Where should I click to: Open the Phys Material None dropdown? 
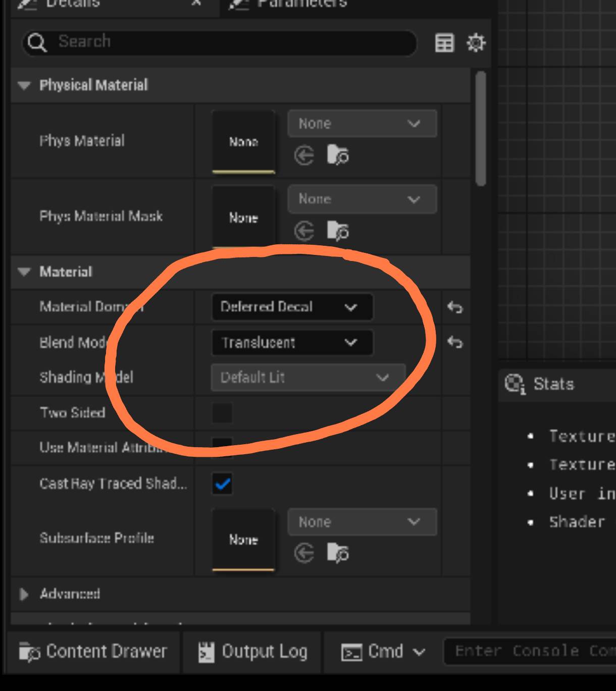click(362, 124)
